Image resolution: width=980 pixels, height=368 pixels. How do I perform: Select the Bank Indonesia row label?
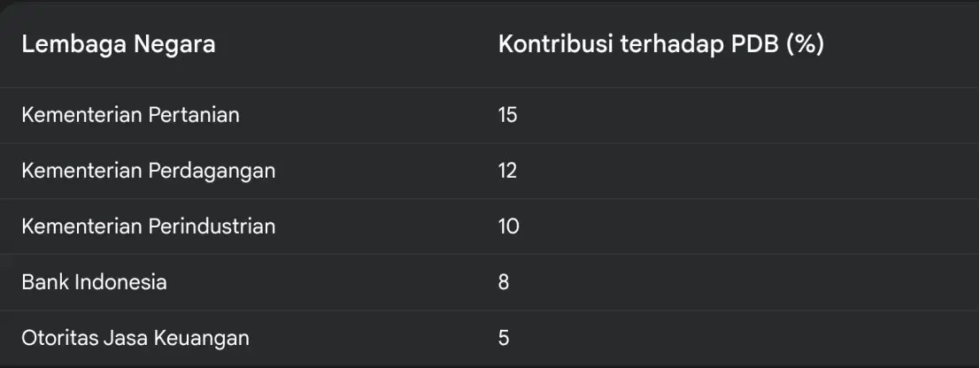click(x=95, y=282)
